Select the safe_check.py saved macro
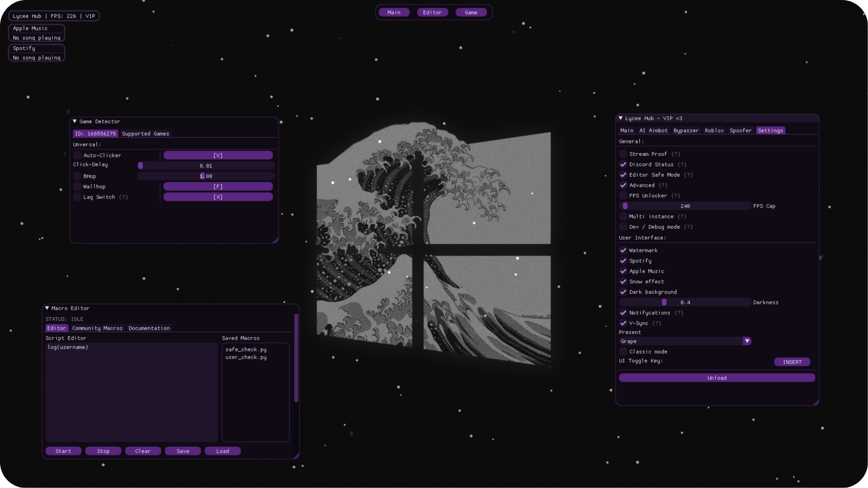 point(246,349)
